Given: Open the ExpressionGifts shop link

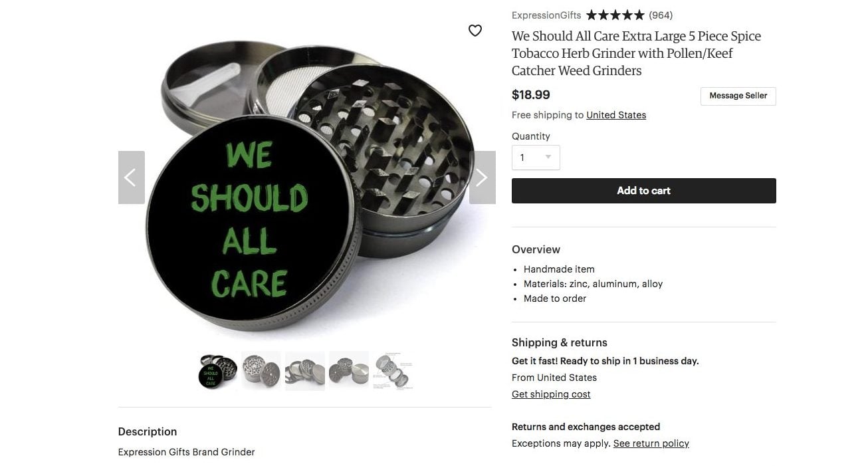Looking at the screenshot, I should point(546,15).
